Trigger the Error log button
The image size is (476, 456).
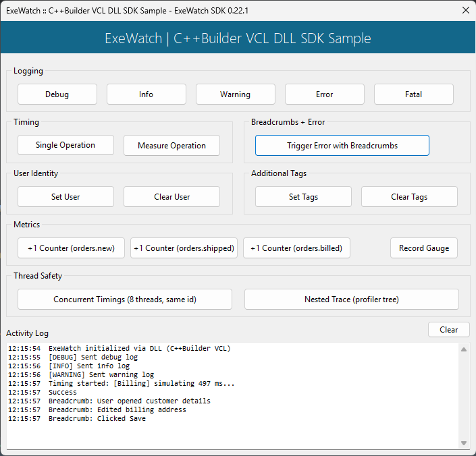[x=325, y=94]
